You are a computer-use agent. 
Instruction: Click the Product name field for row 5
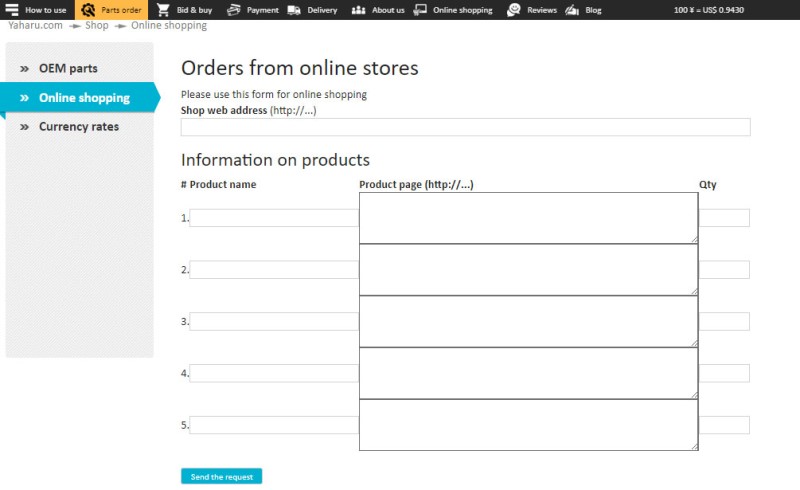tap(273, 425)
